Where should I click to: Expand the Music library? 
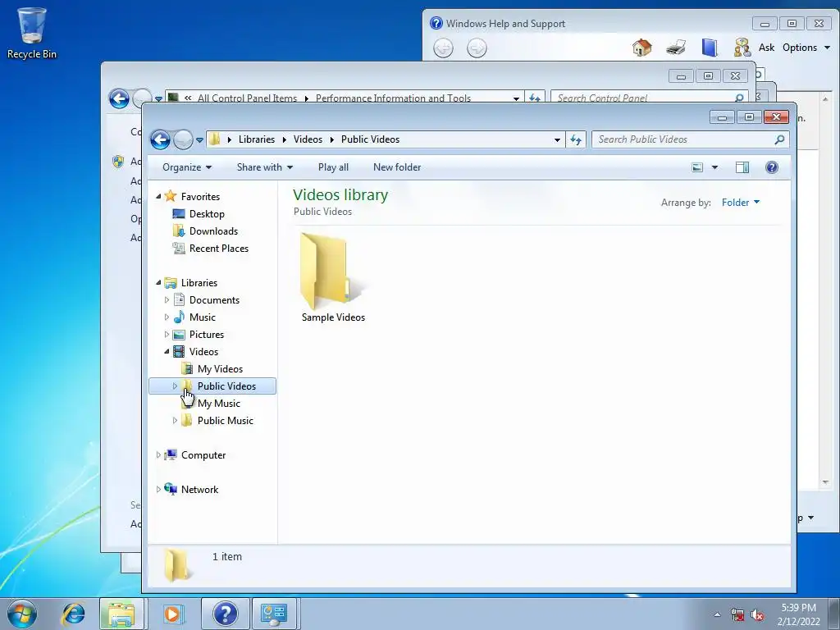pos(167,317)
